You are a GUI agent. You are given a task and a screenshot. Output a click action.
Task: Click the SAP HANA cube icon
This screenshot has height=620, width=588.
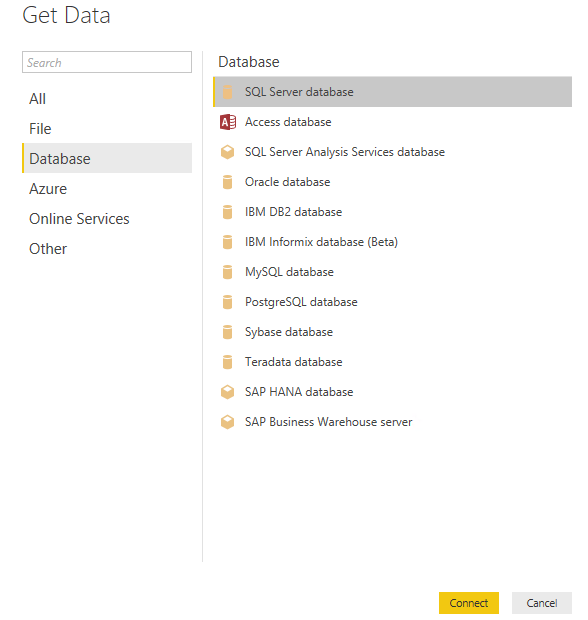tap(227, 392)
